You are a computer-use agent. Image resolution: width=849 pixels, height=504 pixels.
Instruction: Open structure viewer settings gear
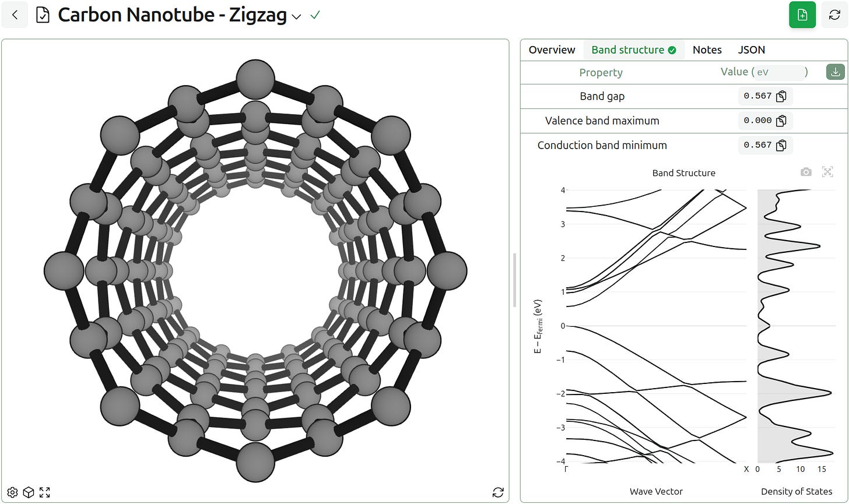point(12,492)
